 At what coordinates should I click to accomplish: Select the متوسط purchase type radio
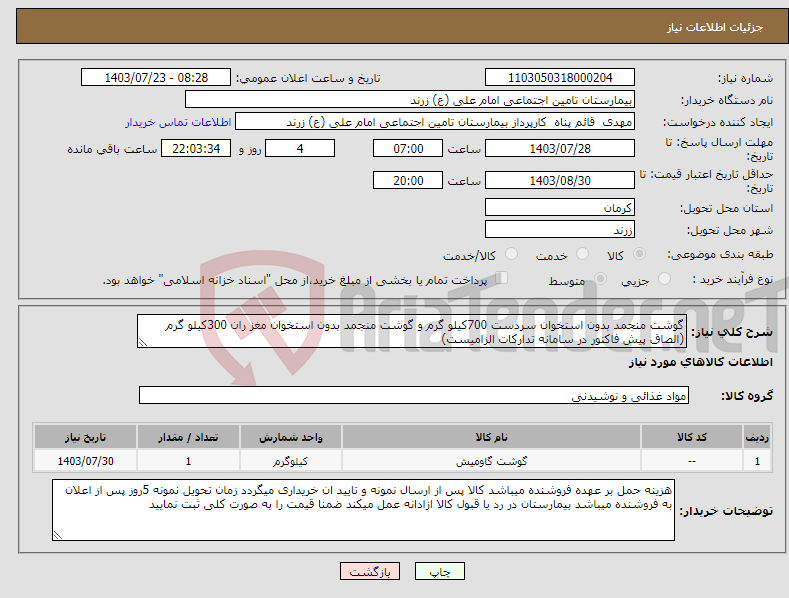600,279
